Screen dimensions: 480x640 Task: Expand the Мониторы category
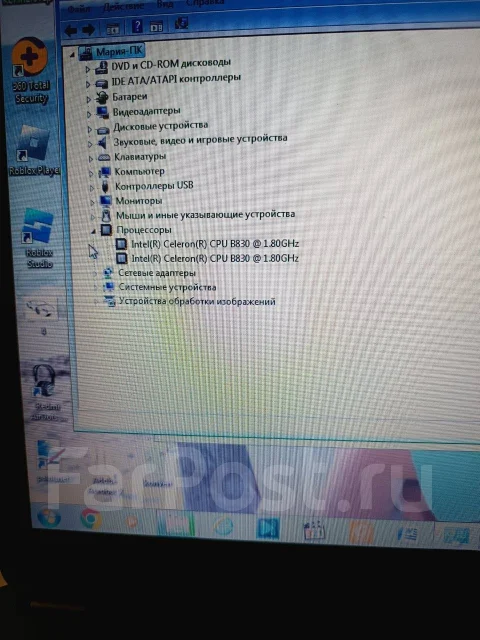coord(92,202)
